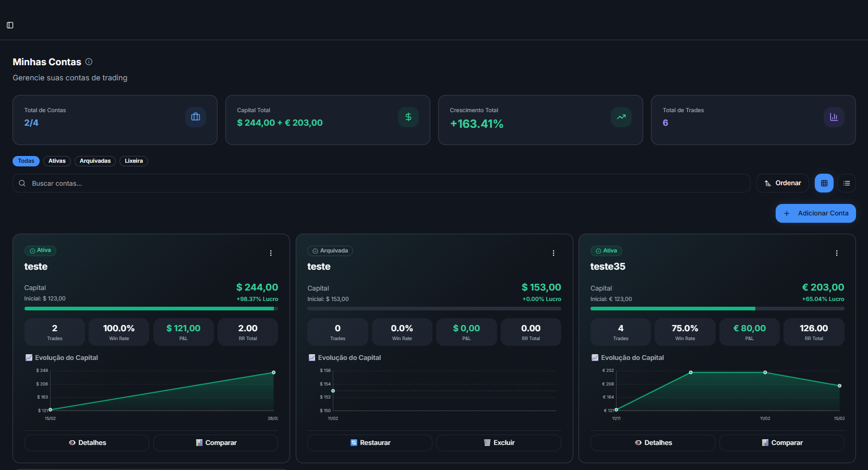Click the dollar icon in Capital Total
The image size is (868, 470).
[408, 117]
